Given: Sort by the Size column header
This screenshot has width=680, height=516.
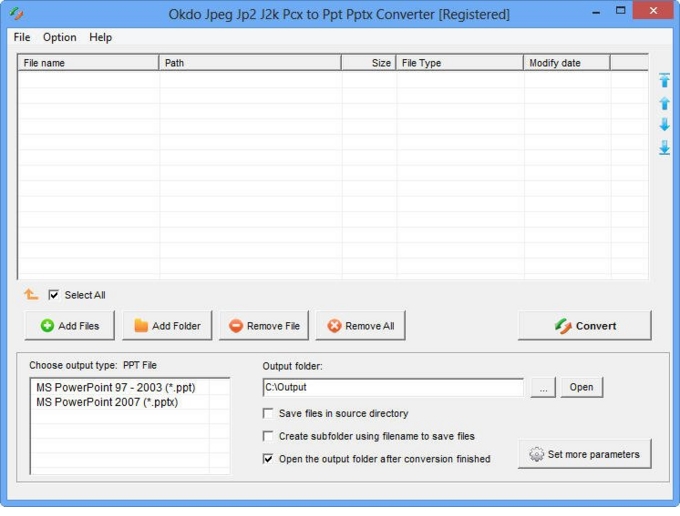Looking at the screenshot, I should [369, 63].
